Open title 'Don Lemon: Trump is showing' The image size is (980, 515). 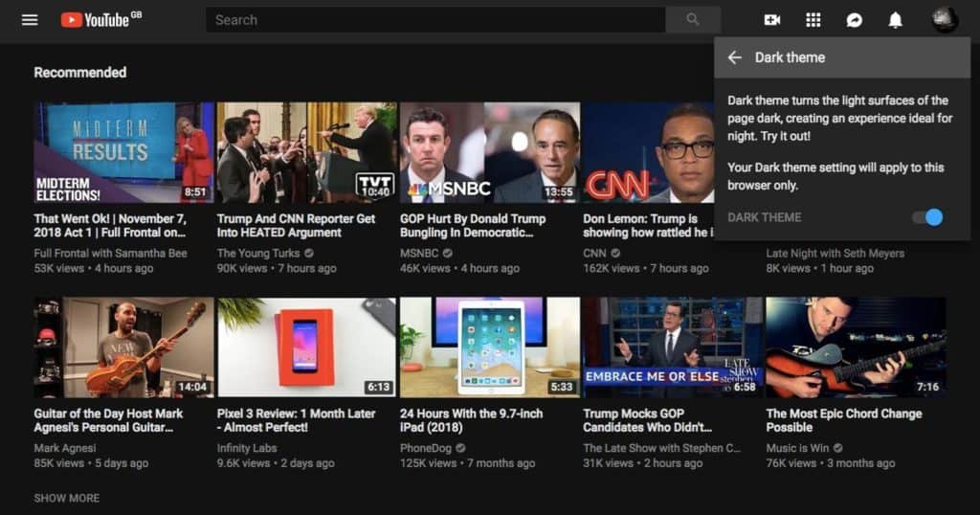point(648,226)
